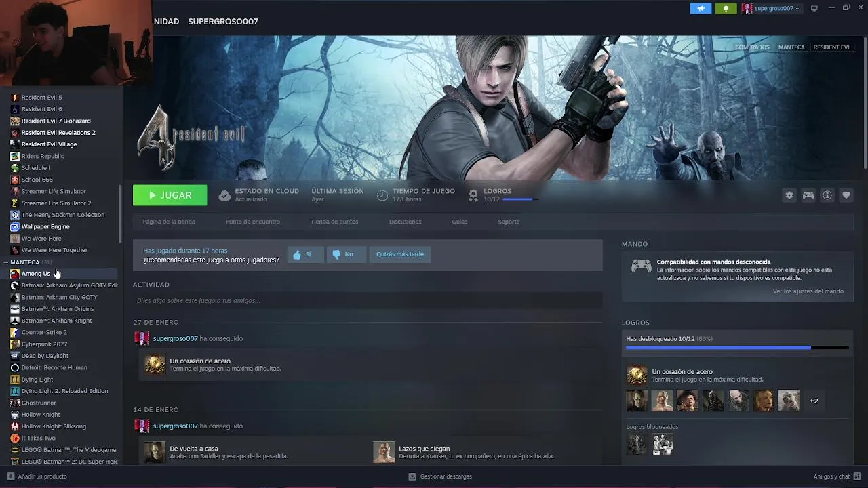The width and height of the screenshot is (868, 488).
Task: Click The Henry Stickmin Collection icon
Action: tap(15, 215)
